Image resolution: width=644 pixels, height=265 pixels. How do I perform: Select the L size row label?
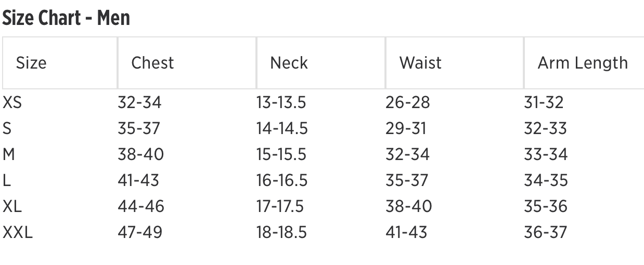coord(7,180)
